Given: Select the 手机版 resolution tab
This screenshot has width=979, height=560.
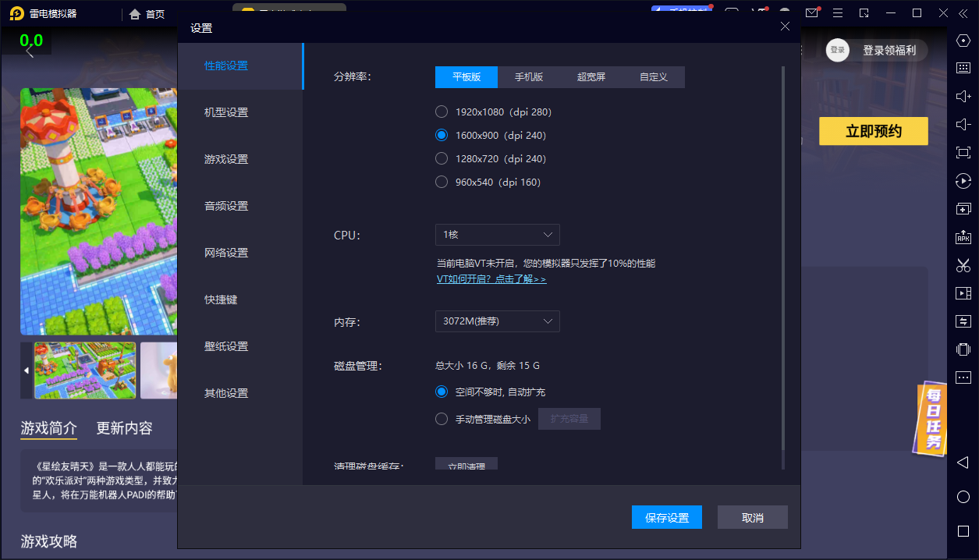Looking at the screenshot, I should tap(528, 77).
